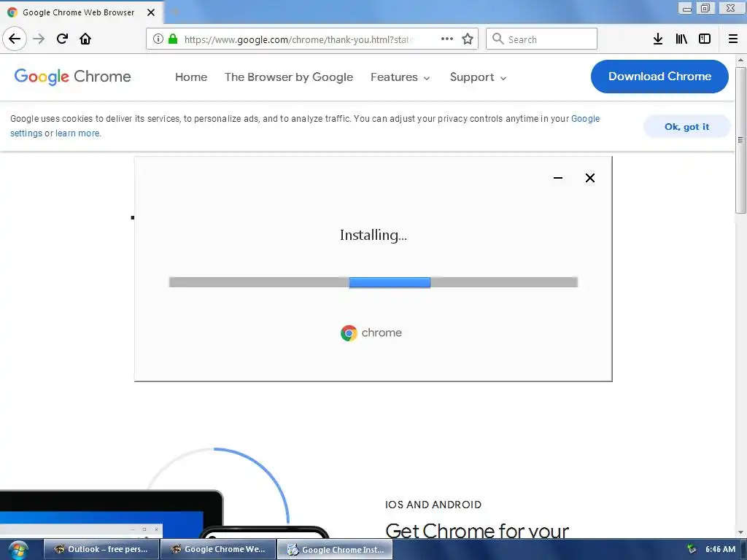Screen dimensions: 747x560
Task: Restore down the Firefox browser window
Action: point(705,8)
